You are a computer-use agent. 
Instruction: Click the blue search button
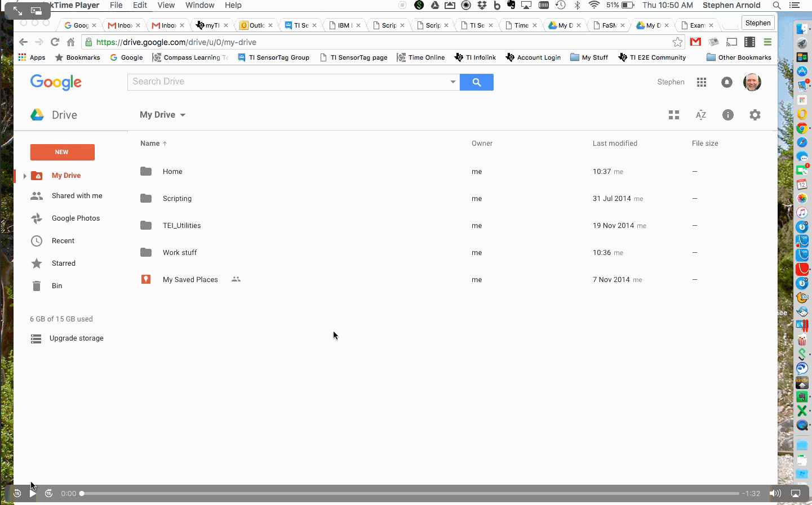coord(476,82)
